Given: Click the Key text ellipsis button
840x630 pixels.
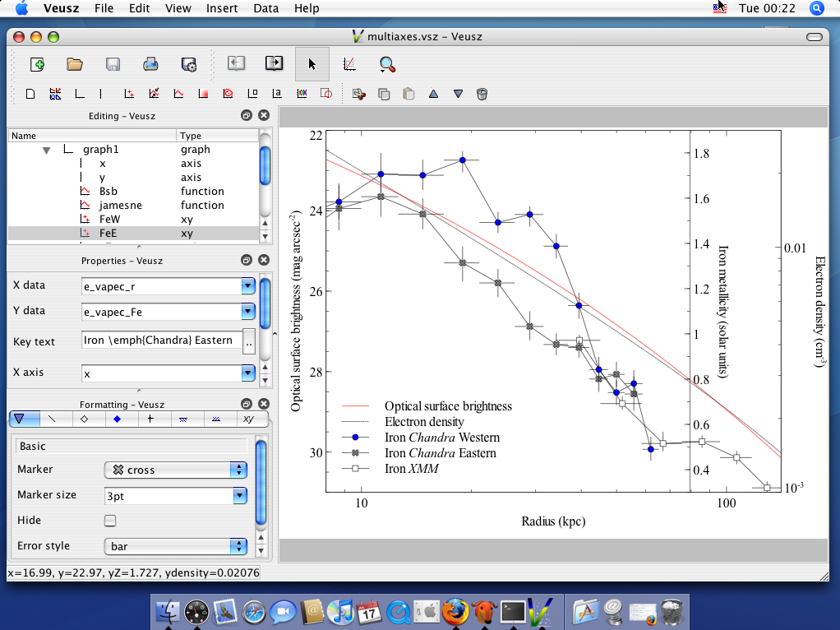Looking at the screenshot, I should [249, 341].
